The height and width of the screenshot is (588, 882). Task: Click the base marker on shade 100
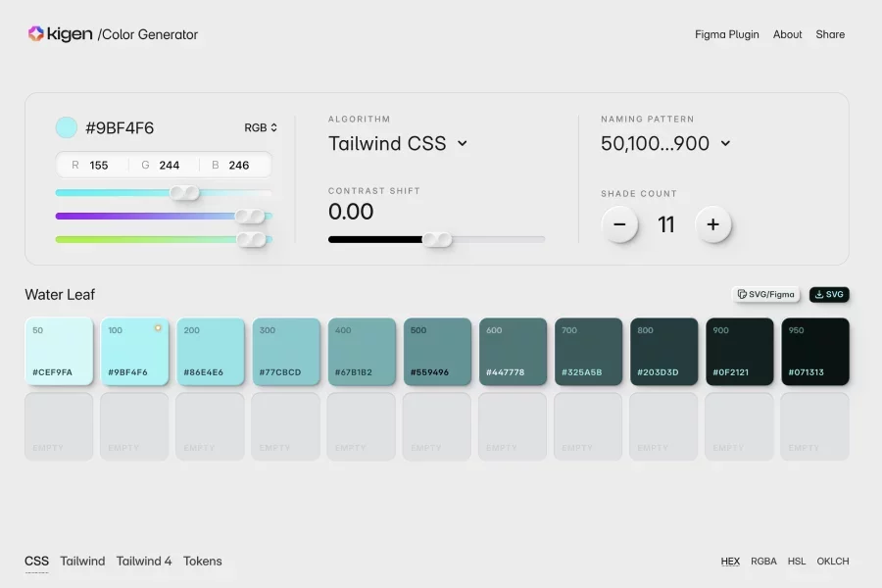point(158,328)
